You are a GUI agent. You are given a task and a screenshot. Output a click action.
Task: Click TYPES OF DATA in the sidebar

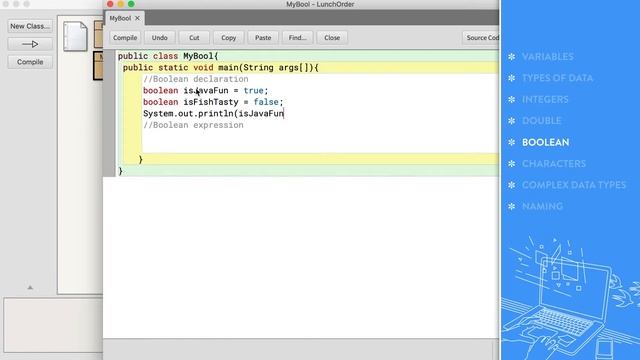point(557,78)
